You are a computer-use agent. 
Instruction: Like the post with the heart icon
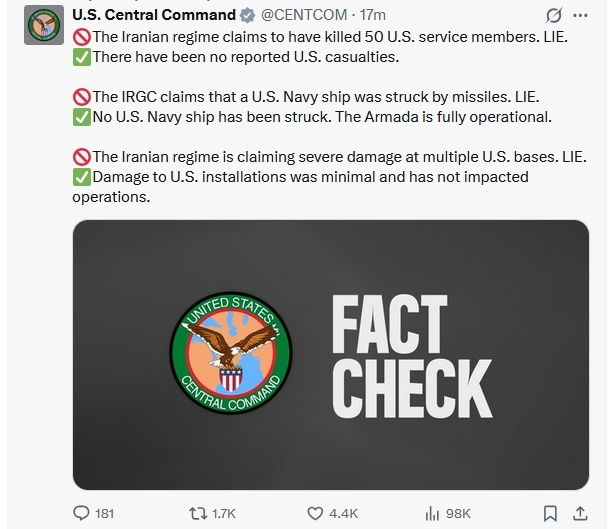point(314,513)
